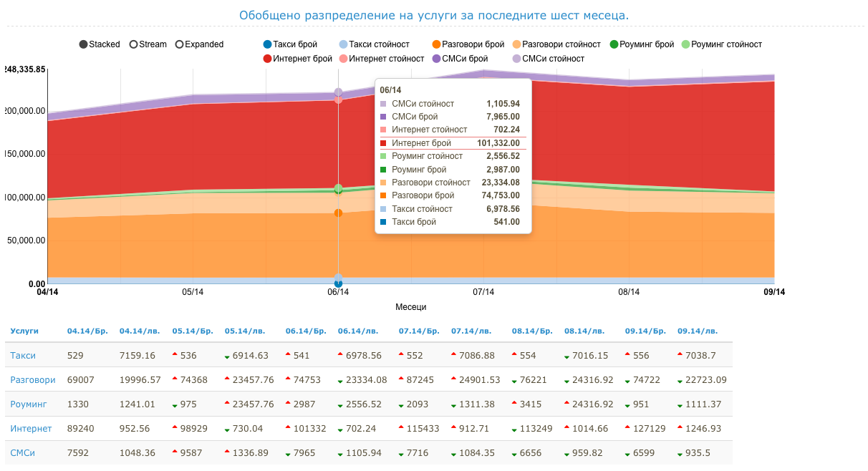
Task: Open the Интернет service link
Action: click(x=31, y=429)
